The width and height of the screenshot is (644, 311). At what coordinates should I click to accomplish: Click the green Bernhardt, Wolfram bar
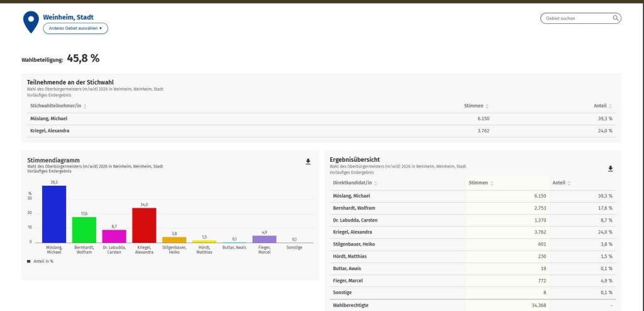[84, 230]
